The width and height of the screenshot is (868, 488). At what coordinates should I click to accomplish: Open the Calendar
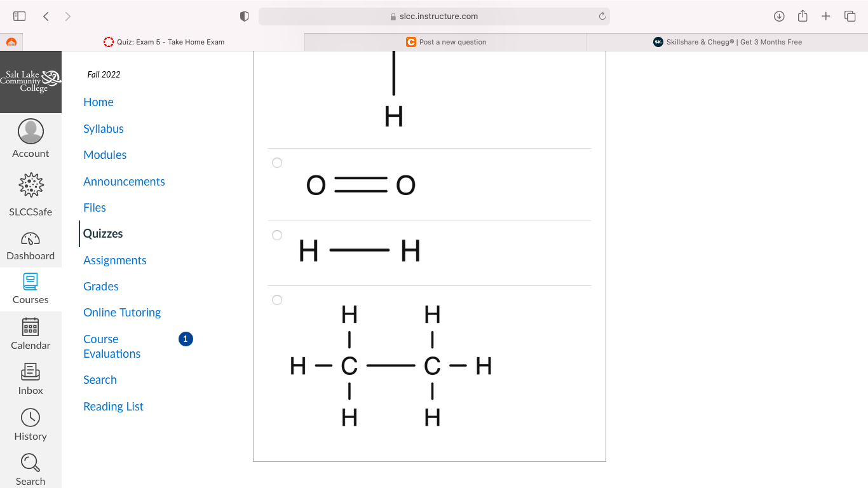31,335
